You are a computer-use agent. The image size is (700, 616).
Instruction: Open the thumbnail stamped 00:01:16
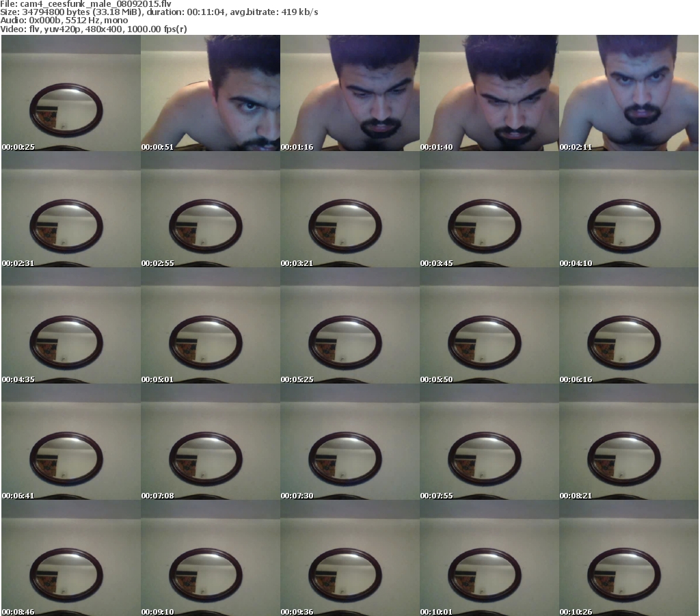tap(350, 93)
